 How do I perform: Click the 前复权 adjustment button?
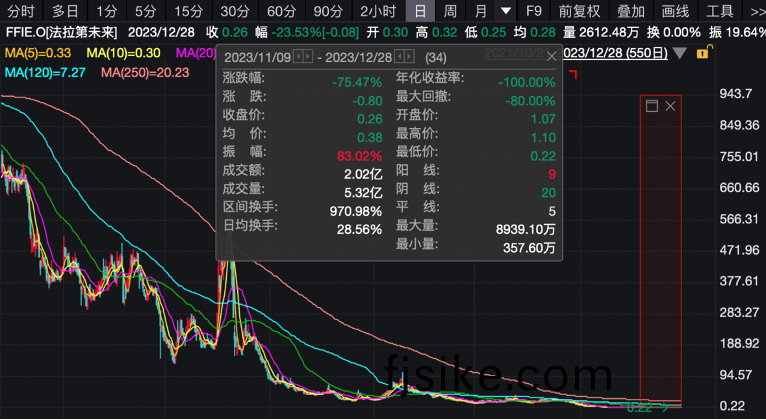coord(580,12)
